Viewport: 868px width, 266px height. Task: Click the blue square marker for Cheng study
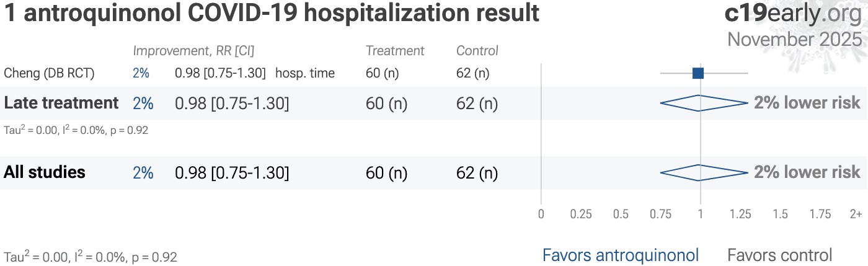(698, 73)
